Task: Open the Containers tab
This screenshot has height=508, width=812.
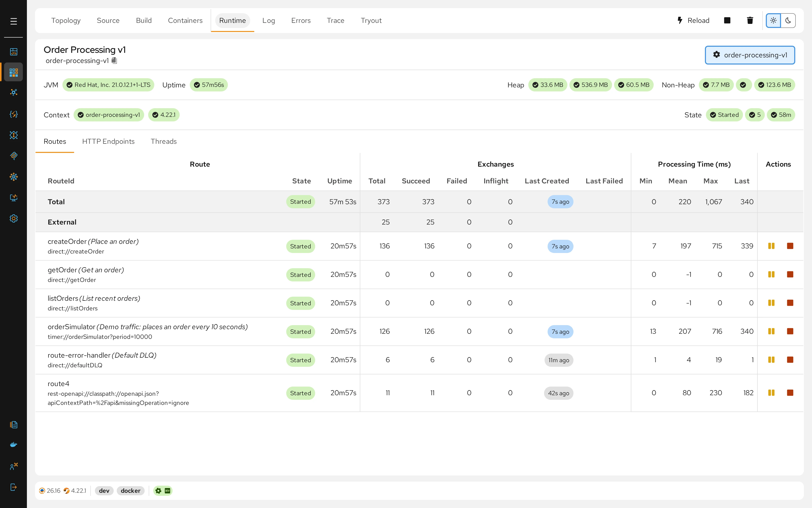Action: coord(185,21)
